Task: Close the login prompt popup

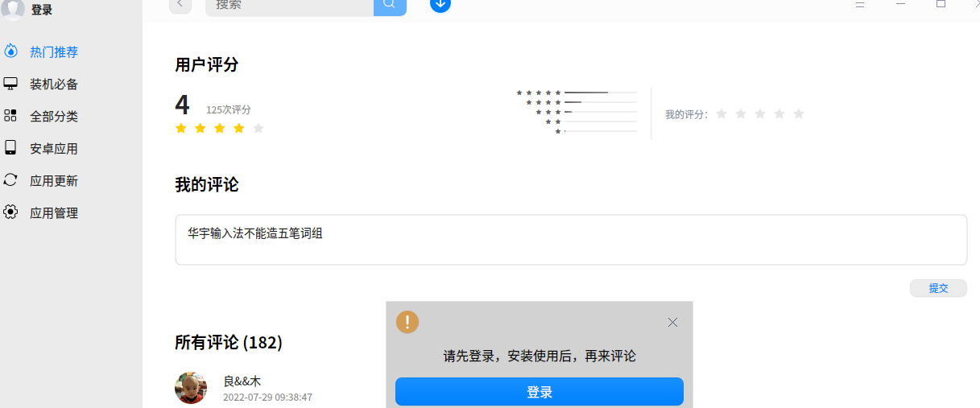Action: [673, 322]
